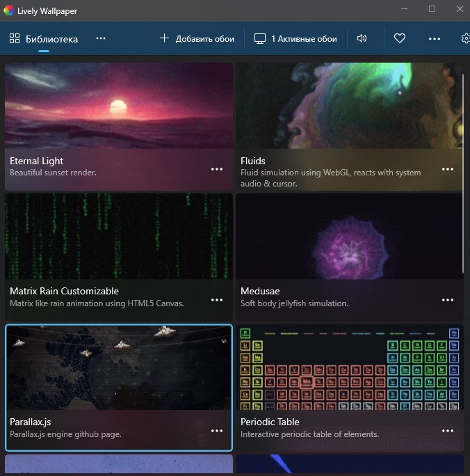Image resolution: width=470 pixels, height=476 pixels.
Task: Open options menu for Matrix Rain Customizable
Action: click(x=217, y=300)
